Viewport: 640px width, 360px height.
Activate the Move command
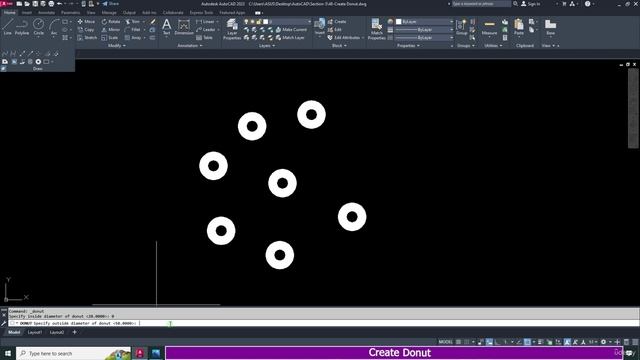tap(86, 21)
